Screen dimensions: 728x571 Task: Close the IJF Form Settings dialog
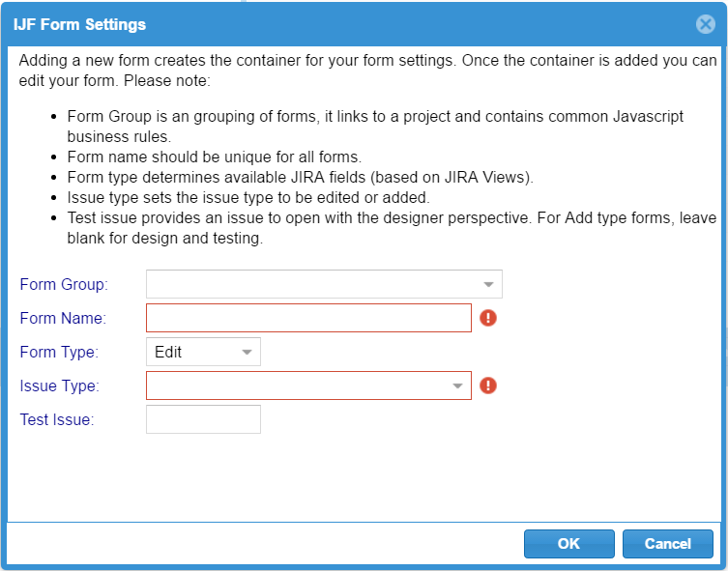click(x=705, y=24)
